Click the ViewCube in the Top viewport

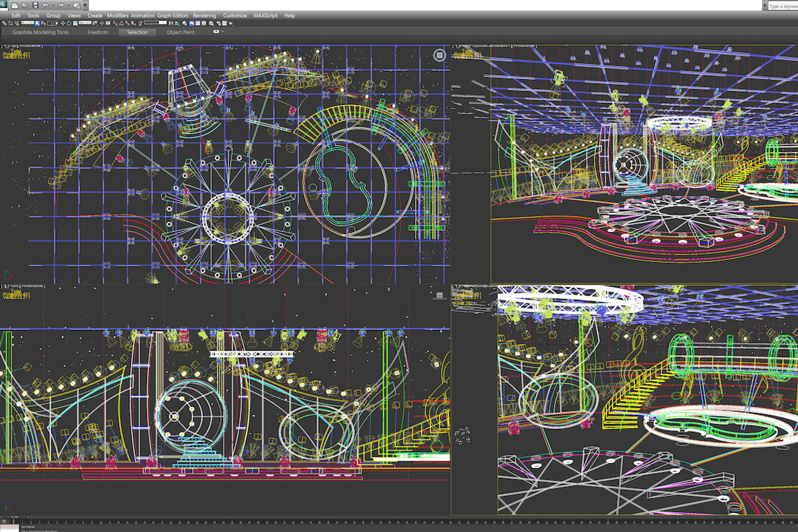click(x=439, y=56)
